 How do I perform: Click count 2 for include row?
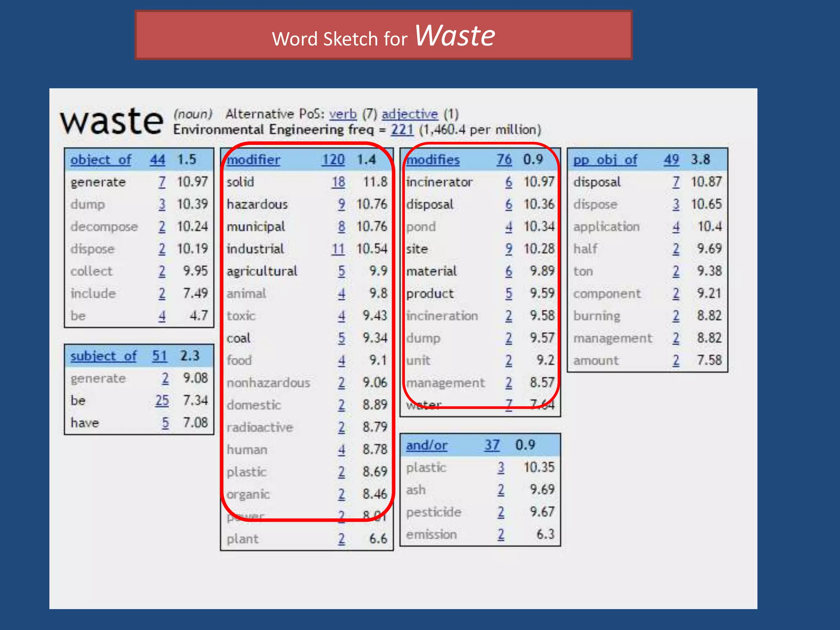162,293
